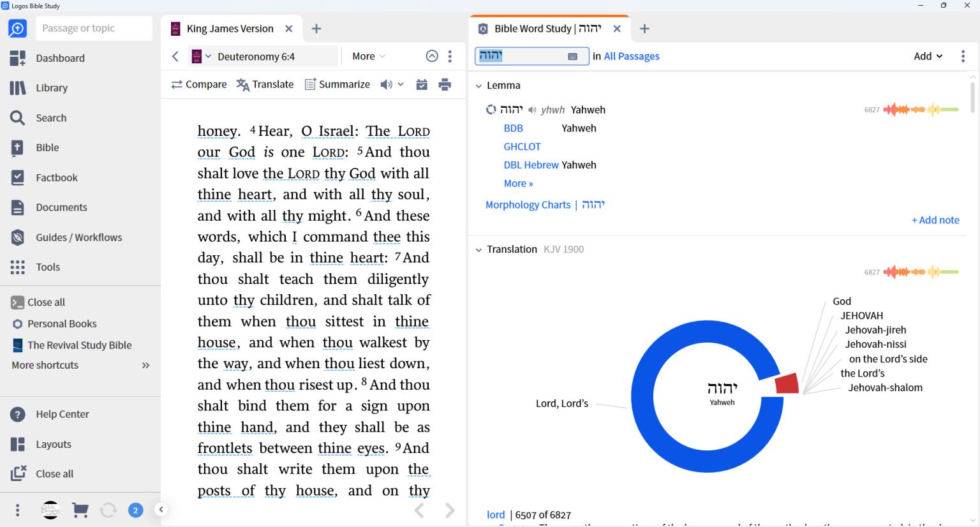This screenshot has height=527, width=980.
Task: Print the King James Version panel
Action: (x=446, y=84)
